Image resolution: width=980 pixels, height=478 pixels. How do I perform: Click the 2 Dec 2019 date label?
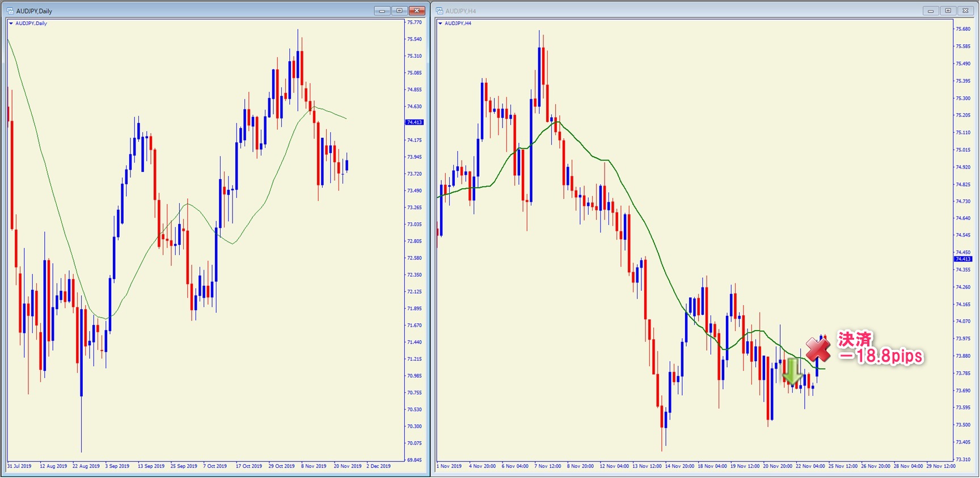tap(378, 466)
